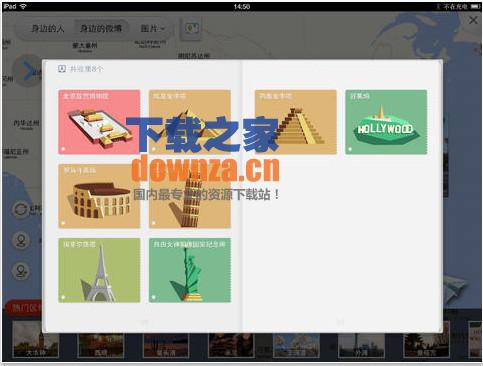Tap the map view icon in the toolbar
This screenshot has width=483, height=366.
click(191, 28)
